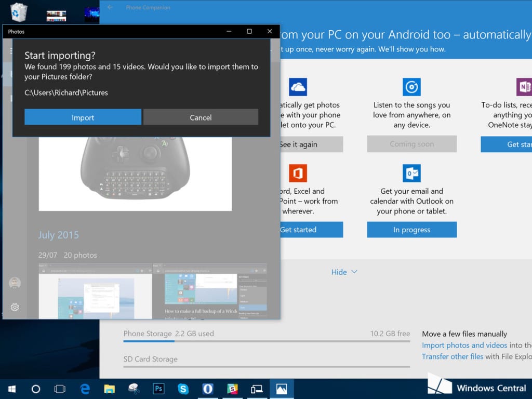
Task: Cancel the Start importing dialog
Action: (x=201, y=117)
